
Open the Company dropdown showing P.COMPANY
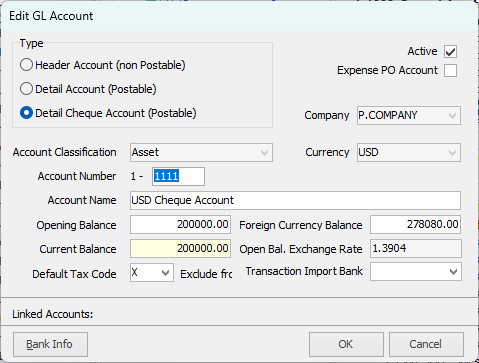click(409, 115)
